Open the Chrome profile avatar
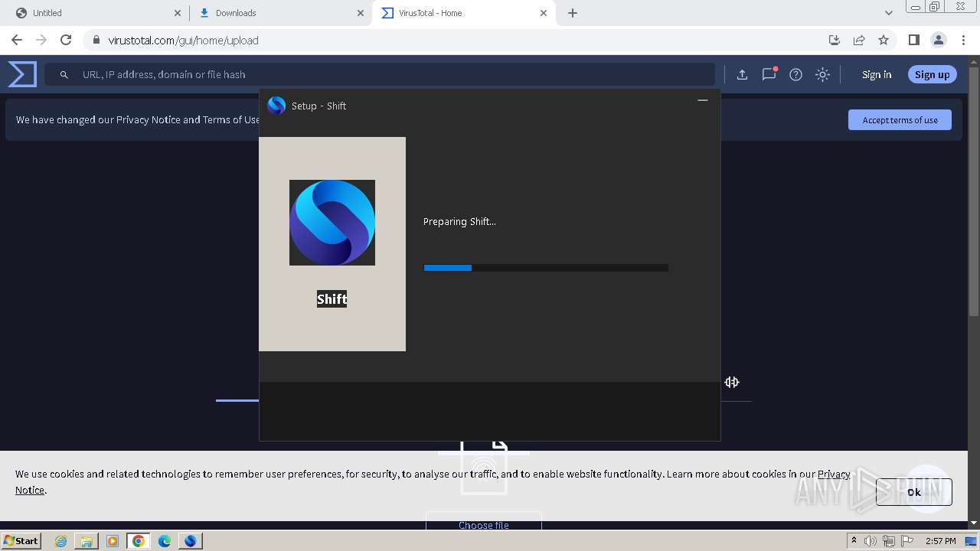This screenshot has width=980, height=551. click(938, 40)
